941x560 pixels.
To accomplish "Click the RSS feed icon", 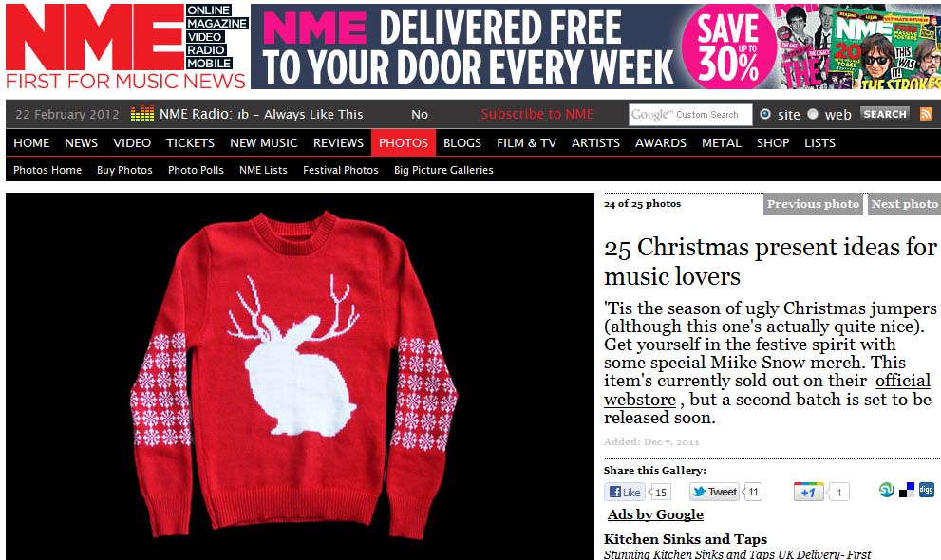I will tap(926, 114).
